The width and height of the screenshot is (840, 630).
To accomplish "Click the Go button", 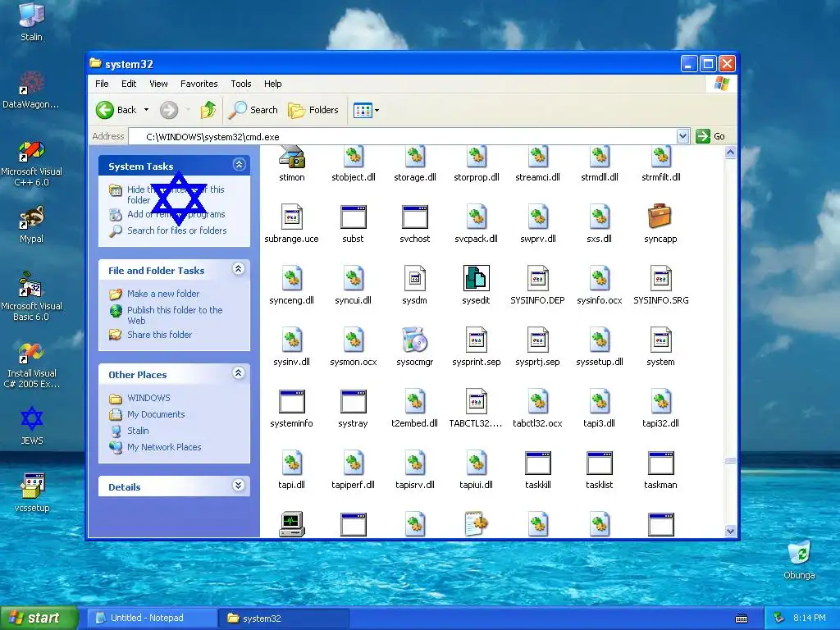I will click(x=710, y=136).
